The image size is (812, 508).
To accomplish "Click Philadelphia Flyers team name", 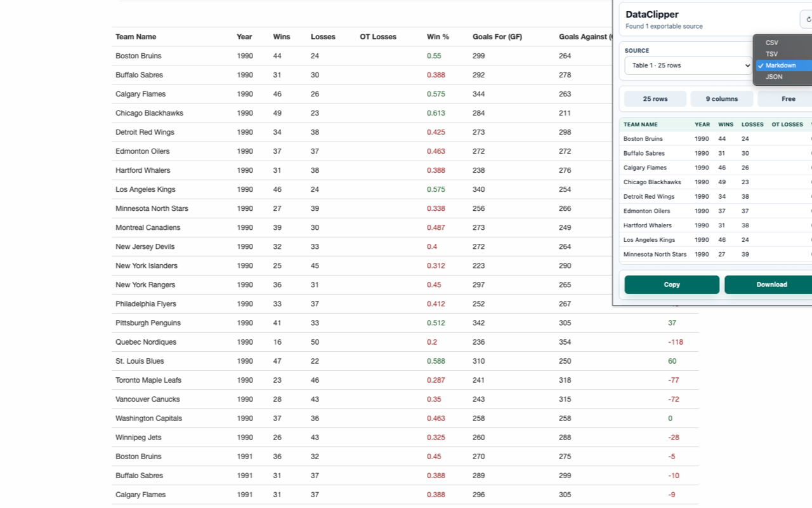I will [146, 304].
